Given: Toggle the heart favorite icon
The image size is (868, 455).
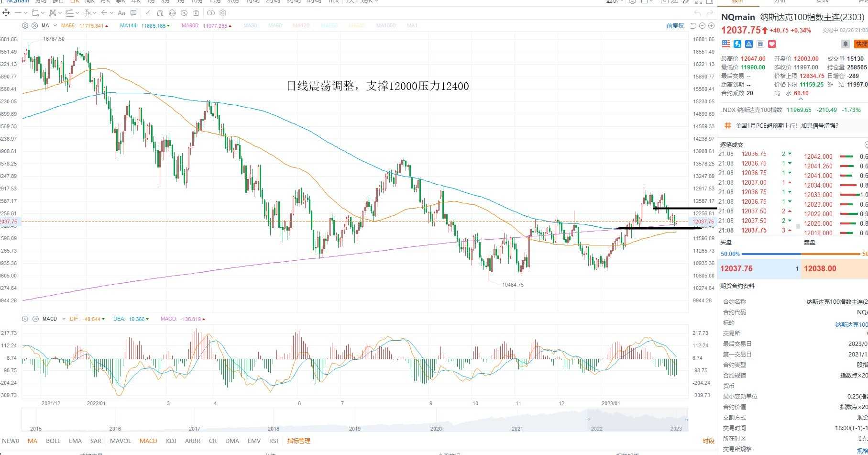Looking at the screenshot, I should (772, 44).
